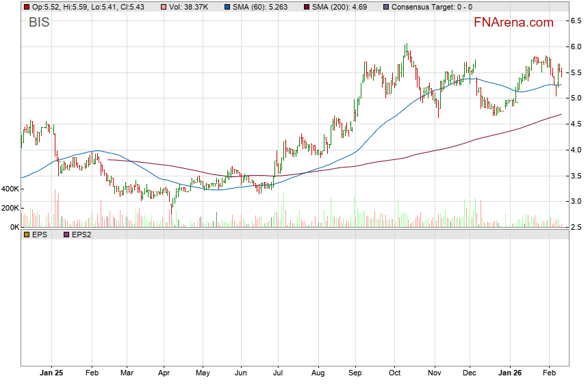Screen dimensions: 588x387
Task: Click the Consensus Target legend swatch
Action: pos(386,7)
